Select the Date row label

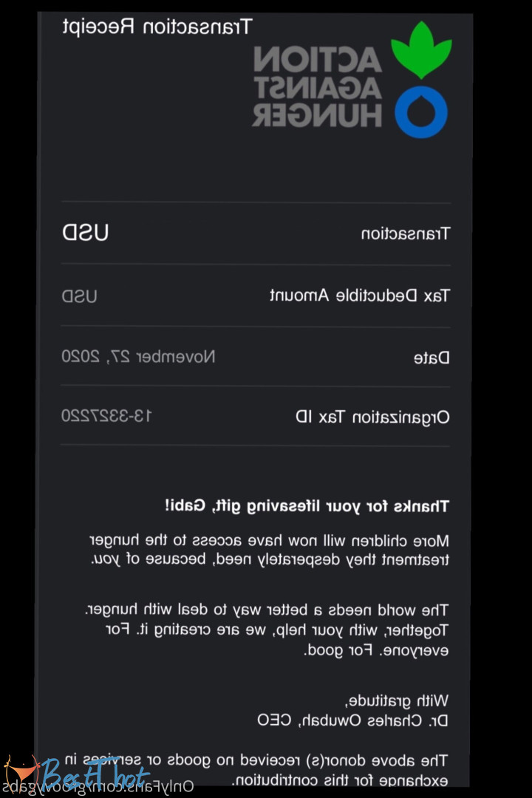tap(431, 358)
